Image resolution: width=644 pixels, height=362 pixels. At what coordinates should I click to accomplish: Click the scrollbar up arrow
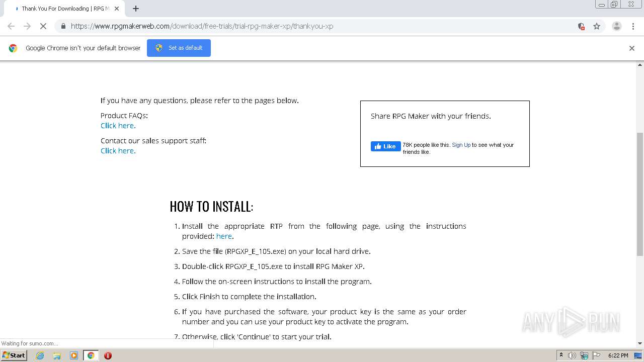point(640,65)
